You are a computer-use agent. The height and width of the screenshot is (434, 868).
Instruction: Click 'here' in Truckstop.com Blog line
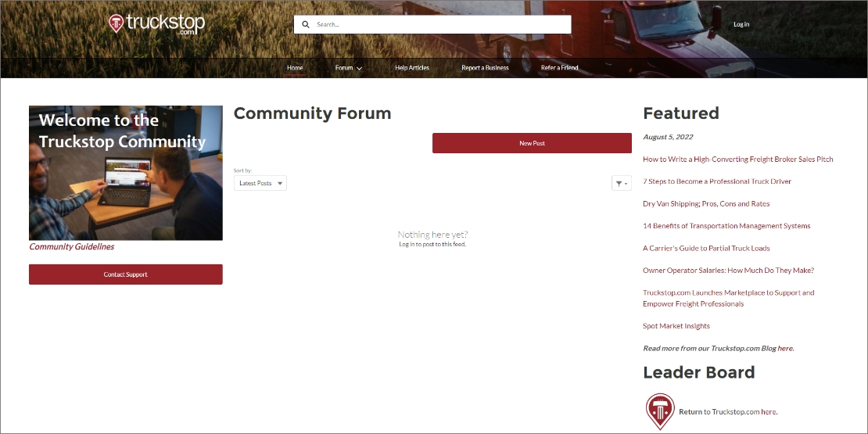click(785, 348)
